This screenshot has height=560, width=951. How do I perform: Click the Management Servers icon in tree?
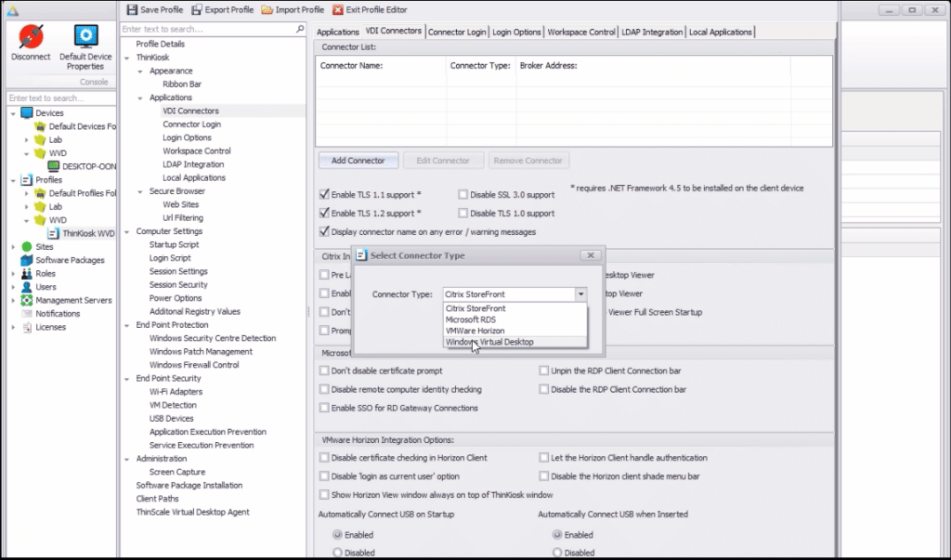[x=27, y=300]
